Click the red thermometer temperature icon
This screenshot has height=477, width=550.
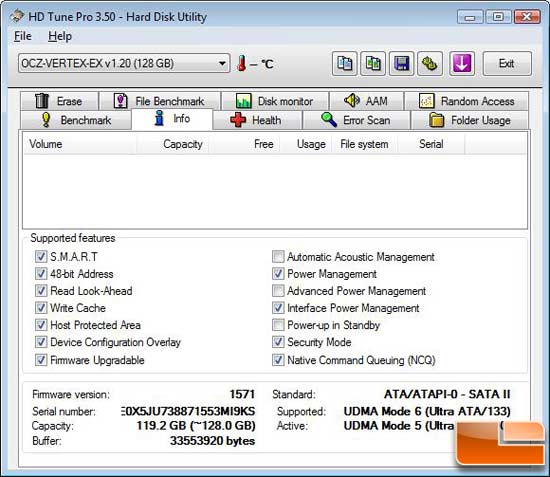tap(241, 63)
